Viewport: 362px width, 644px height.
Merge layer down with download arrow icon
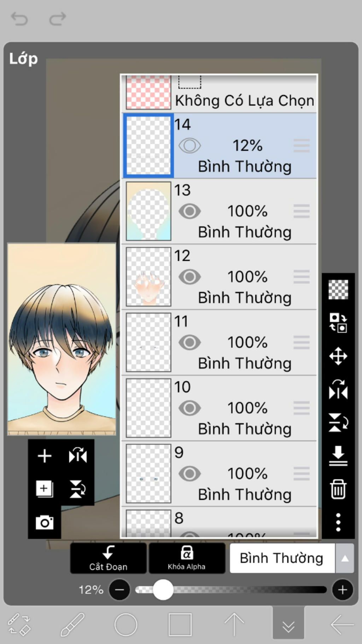tap(338, 456)
